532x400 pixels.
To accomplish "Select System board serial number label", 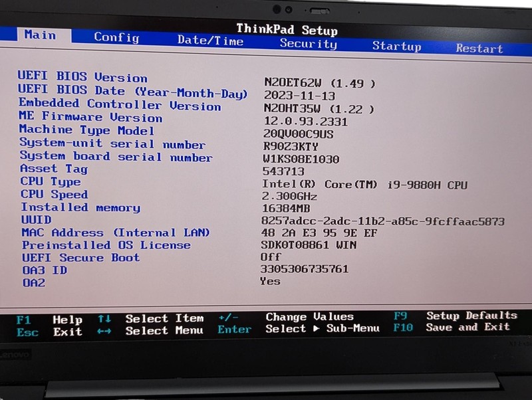I will pos(116,156).
